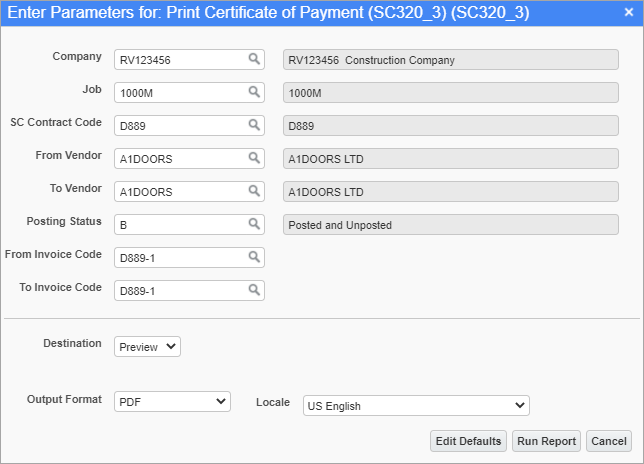644x464 pixels.
Task: Click the Edit Defaults button
Action: pyautogui.click(x=467, y=441)
